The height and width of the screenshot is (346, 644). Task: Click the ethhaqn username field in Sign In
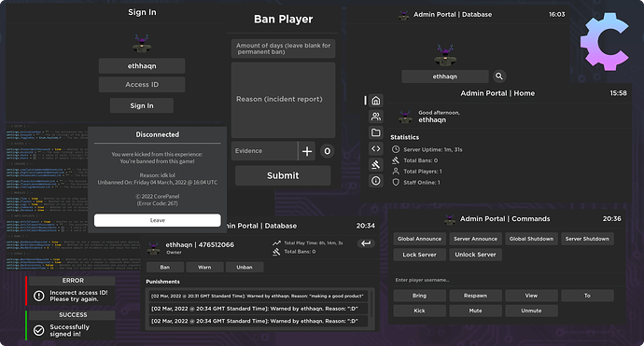coord(142,65)
